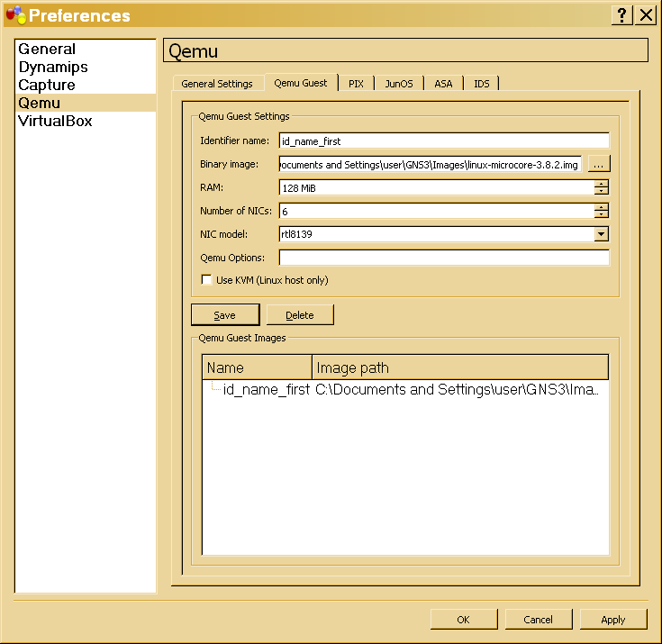Click the help question mark button
662x644 pixels.
[x=621, y=15]
